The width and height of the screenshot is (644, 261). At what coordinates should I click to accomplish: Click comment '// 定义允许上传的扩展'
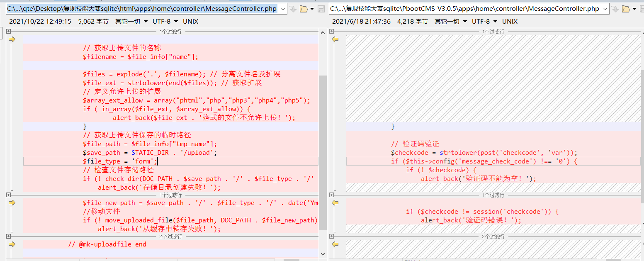122,92
